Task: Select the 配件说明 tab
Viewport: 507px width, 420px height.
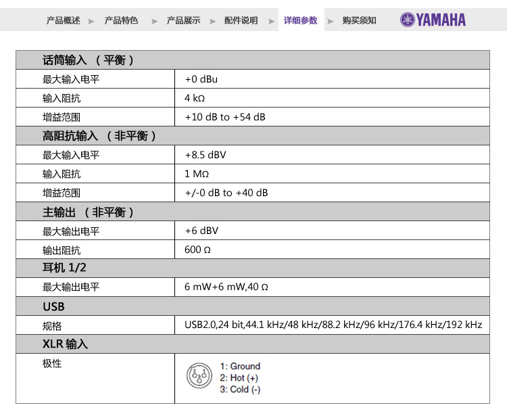Action: (241, 20)
